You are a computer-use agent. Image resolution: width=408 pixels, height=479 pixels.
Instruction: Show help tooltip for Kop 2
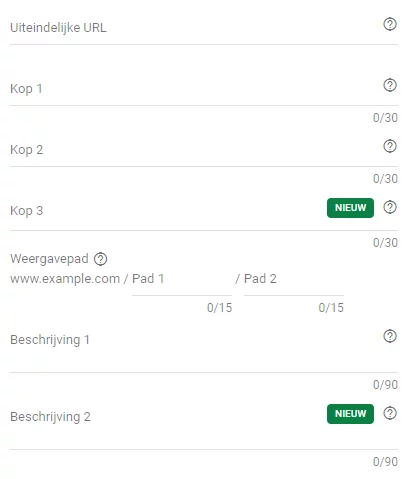click(x=390, y=146)
